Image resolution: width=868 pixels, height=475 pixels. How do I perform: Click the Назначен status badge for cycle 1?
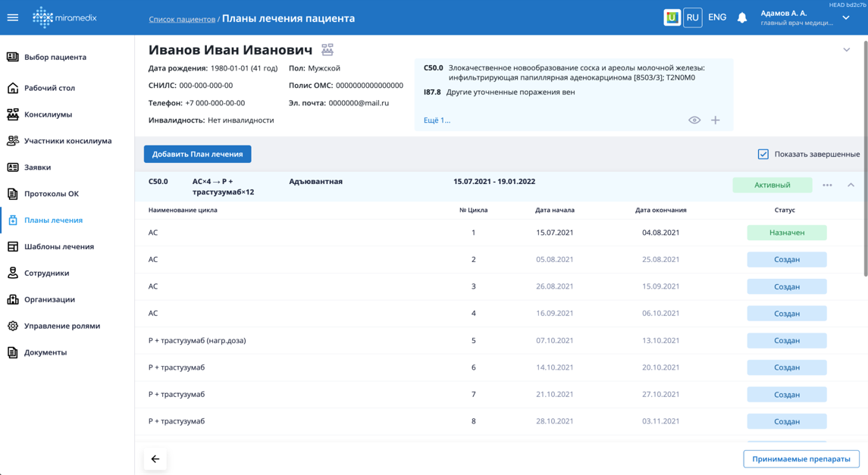point(786,233)
